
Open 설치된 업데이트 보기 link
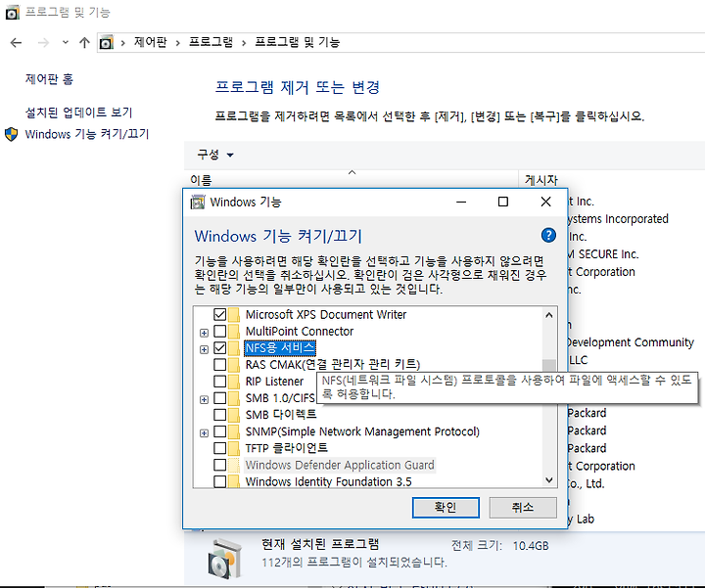[78, 112]
